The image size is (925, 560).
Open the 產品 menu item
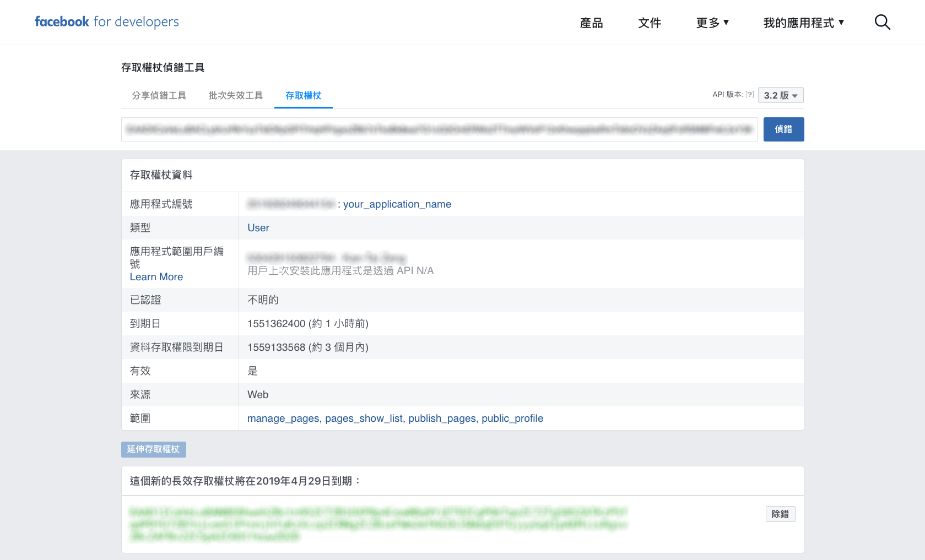pos(592,23)
